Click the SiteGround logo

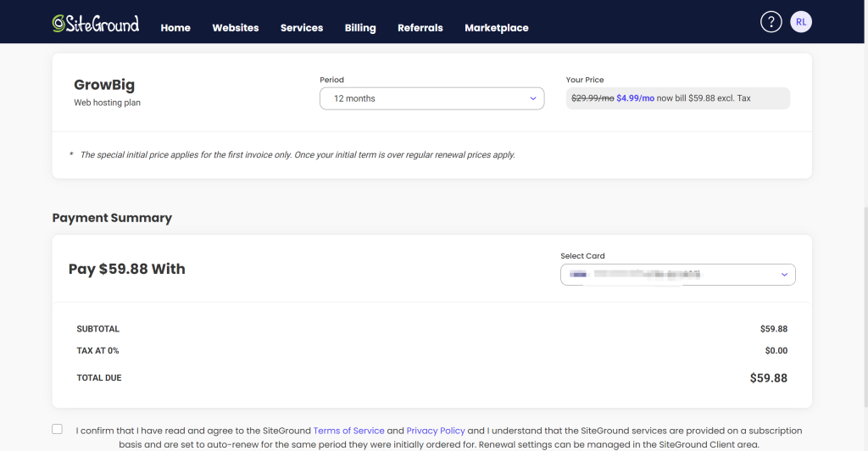(x=95, y=23)
